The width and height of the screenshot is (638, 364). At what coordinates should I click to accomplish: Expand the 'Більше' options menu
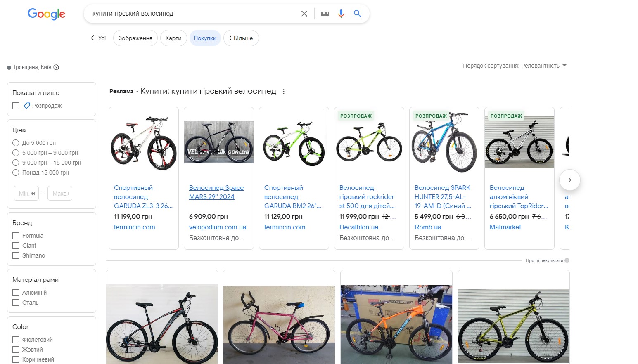point(241,38)
